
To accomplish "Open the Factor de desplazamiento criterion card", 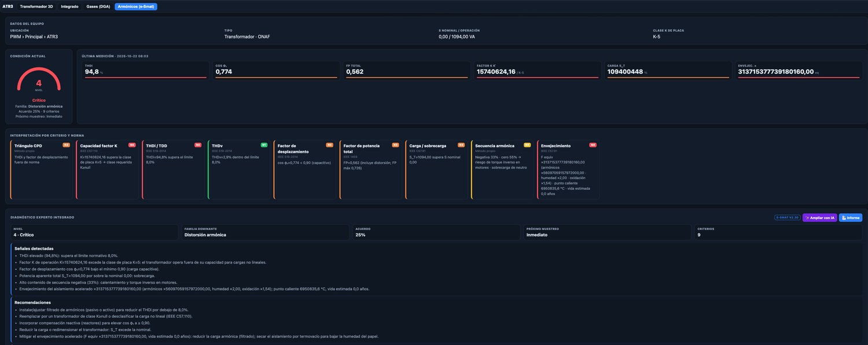I will click(x=304, y=169).
